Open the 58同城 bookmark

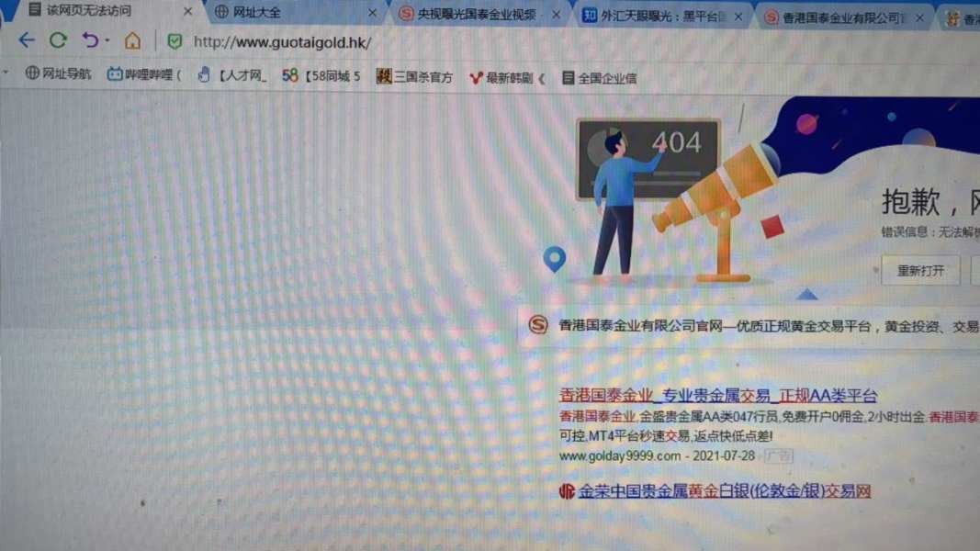[321, 76]
